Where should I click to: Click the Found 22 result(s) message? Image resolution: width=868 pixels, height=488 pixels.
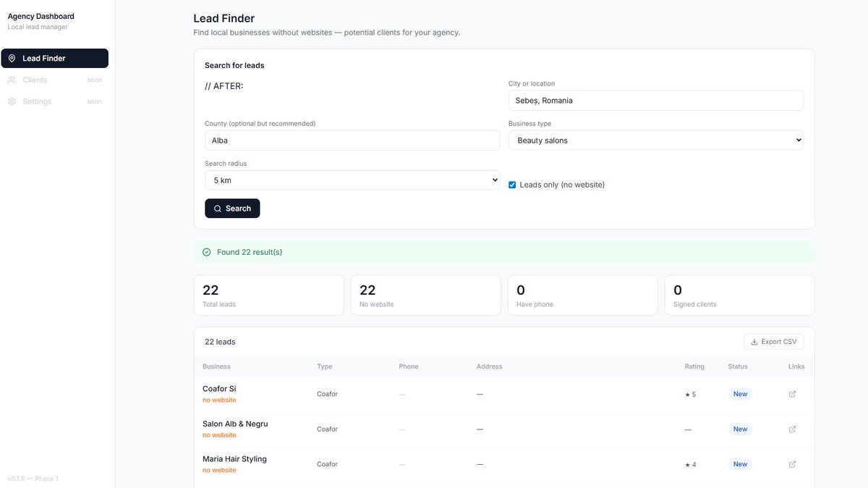(250, 252)
